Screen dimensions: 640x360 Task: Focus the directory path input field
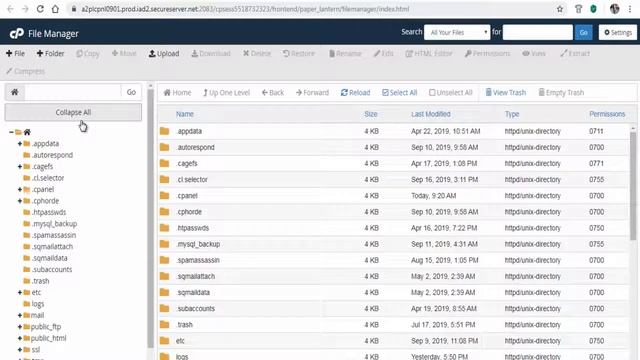click(x=73, y=92)
